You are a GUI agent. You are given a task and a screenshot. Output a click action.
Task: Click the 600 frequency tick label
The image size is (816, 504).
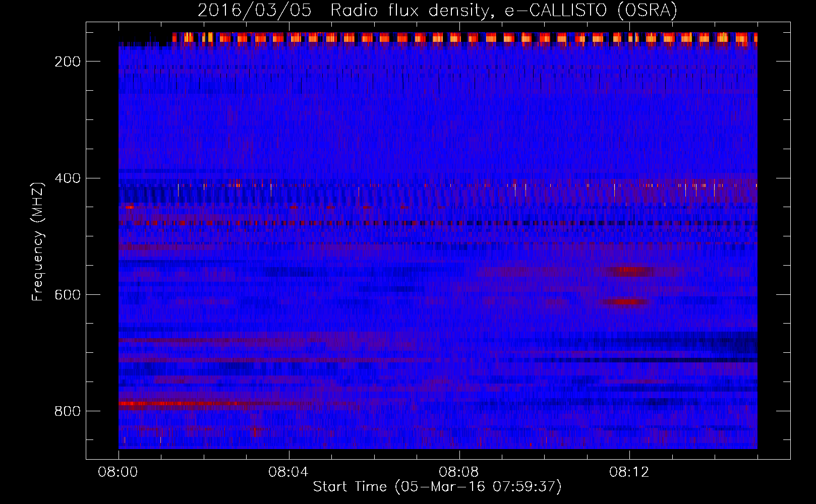pos(68,295)
